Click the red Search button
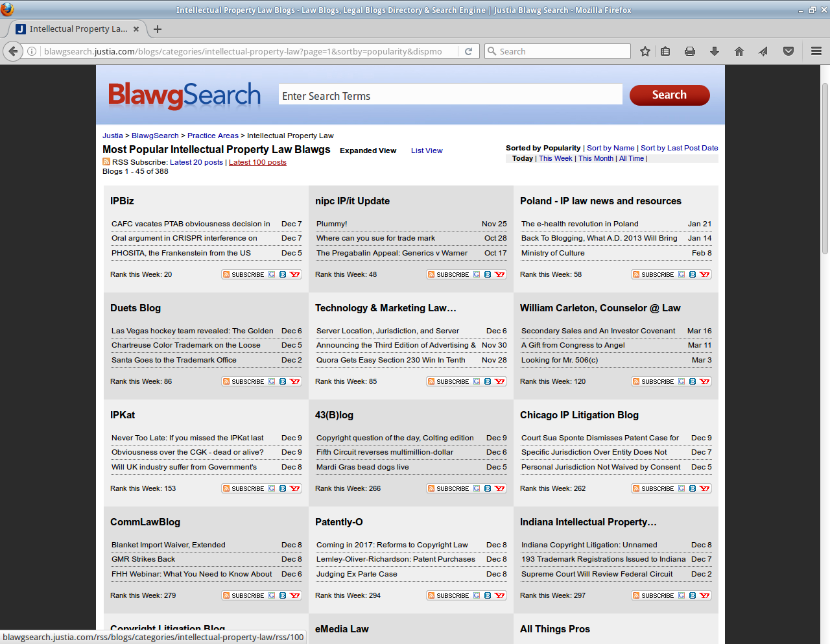Viewport: 830px width, 644px height. click(670, 95)
